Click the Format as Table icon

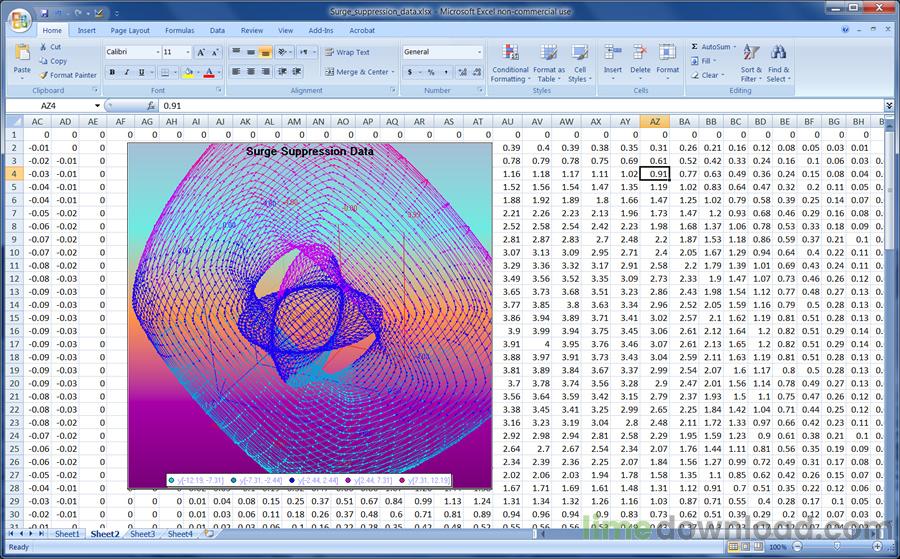coord(549,53)
